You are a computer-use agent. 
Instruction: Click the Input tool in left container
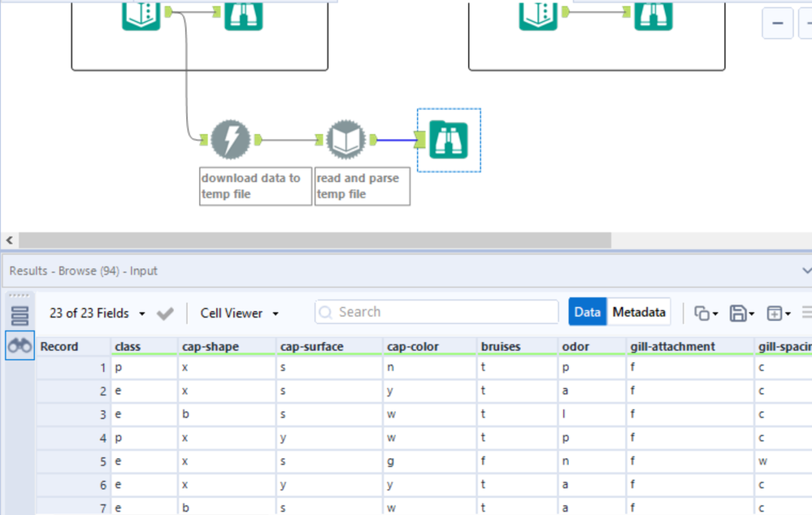(x=141, y=14)
